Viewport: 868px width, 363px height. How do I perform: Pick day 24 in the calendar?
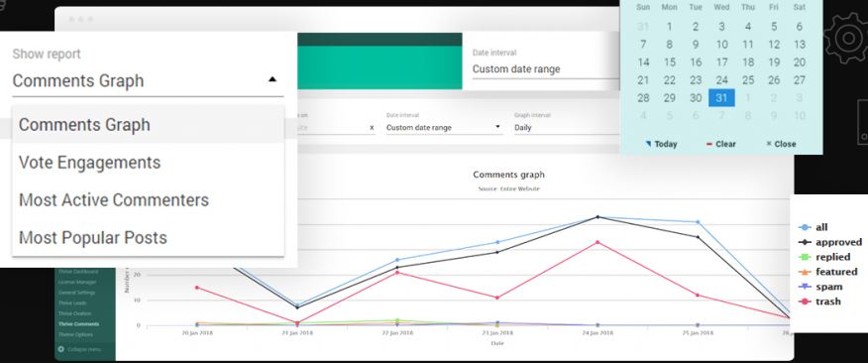(x=721, y=79)
